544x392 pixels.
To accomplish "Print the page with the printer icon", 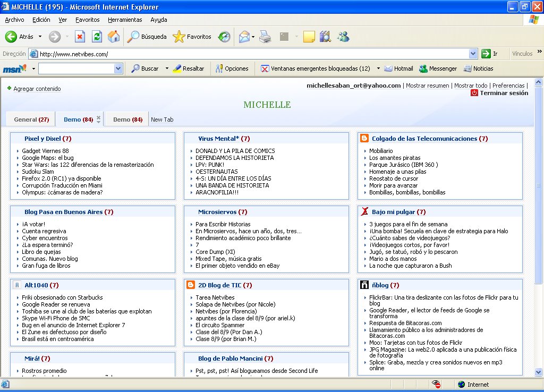I will [x=265, y=37].
